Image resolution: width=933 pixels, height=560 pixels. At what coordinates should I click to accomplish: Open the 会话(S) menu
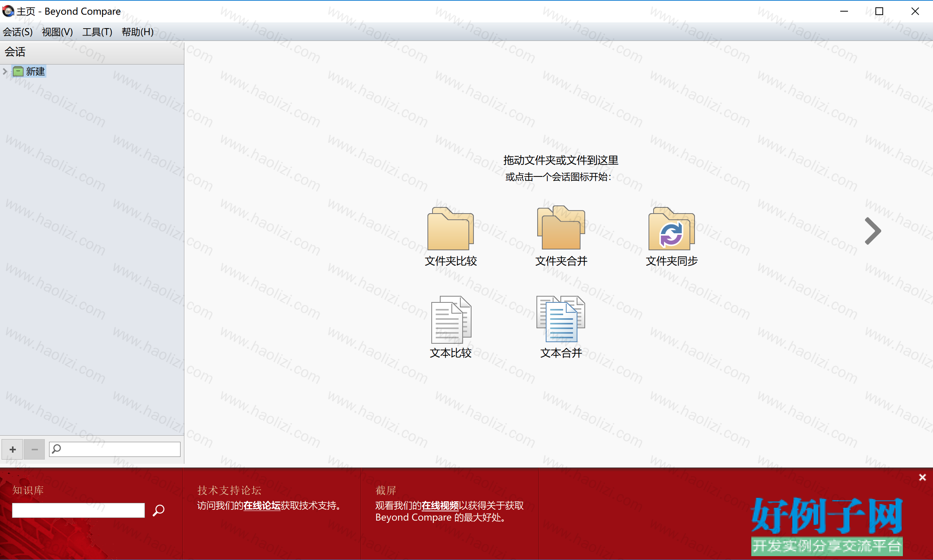click(18, 32)
